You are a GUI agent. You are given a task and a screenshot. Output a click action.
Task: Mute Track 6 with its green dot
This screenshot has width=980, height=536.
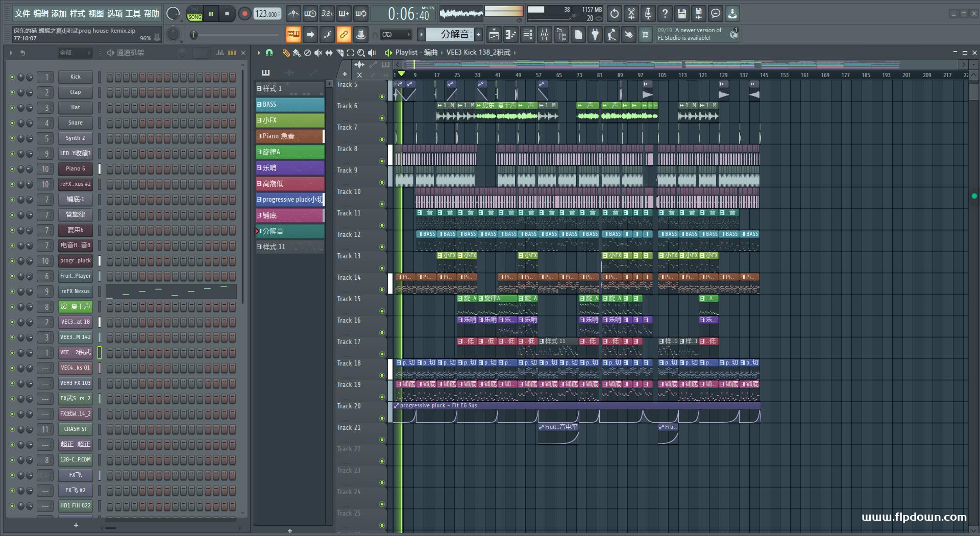coord(382,118)
